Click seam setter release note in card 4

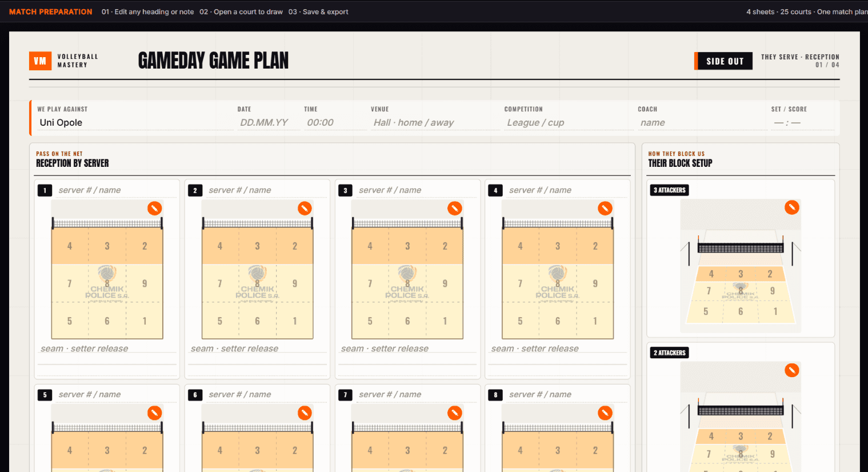tap(558, 349)
